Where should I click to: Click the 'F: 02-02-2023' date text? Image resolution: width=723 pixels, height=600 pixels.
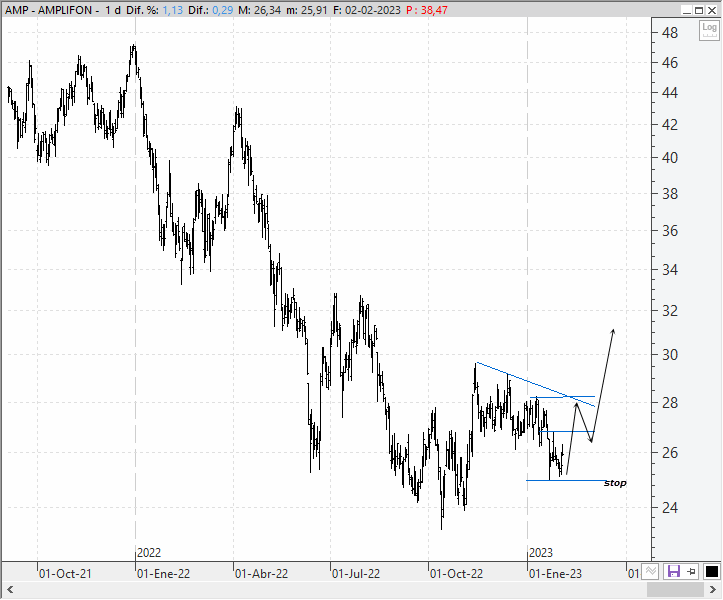tap(367, 10)
